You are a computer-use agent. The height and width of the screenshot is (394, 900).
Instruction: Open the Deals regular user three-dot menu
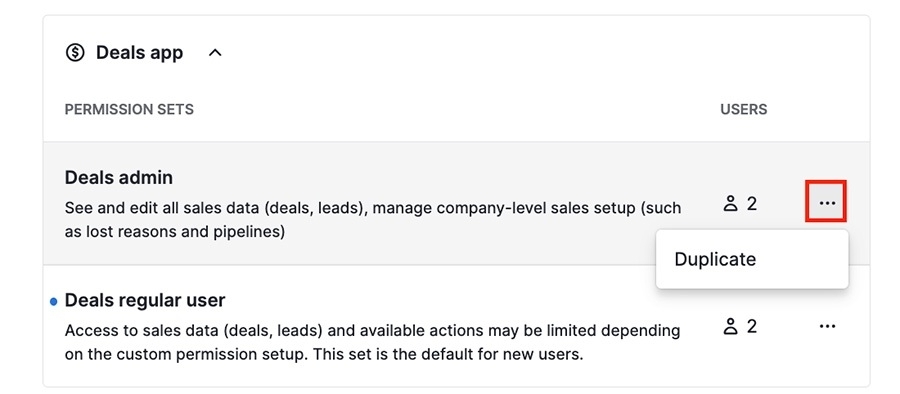pos(827,326)
